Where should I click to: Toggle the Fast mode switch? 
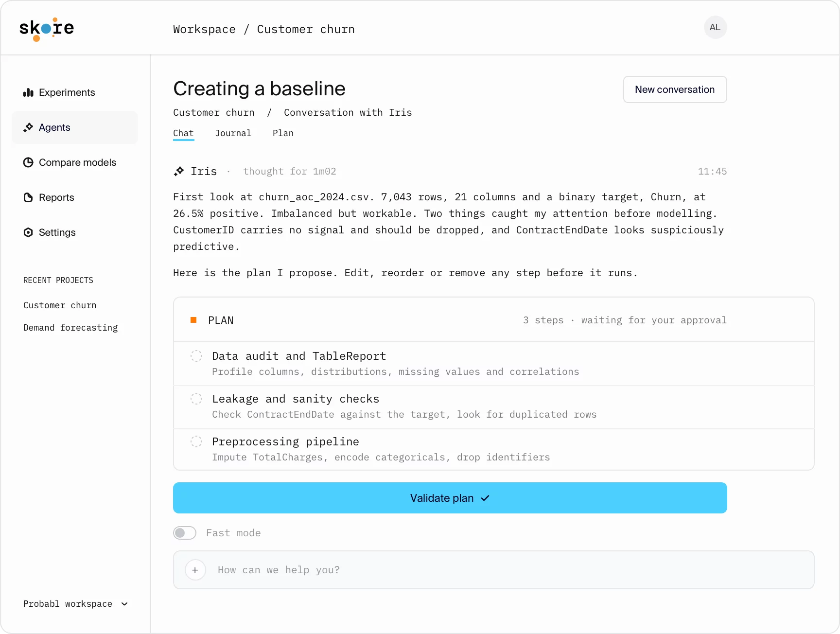185,533
